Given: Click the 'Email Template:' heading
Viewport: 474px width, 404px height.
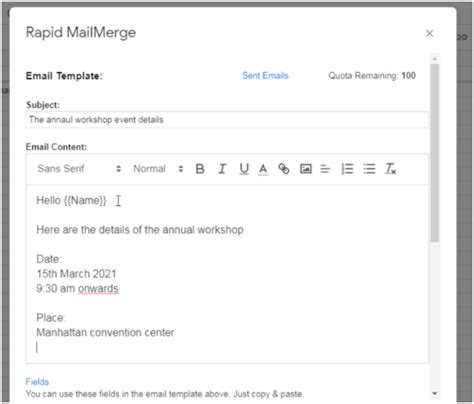Looking at the screenshot, I should click(64, 76).
